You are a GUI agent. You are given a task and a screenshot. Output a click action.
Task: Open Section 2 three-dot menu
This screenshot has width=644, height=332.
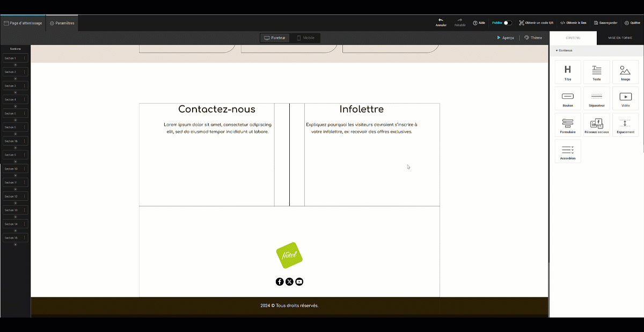(x=24, y=72)
